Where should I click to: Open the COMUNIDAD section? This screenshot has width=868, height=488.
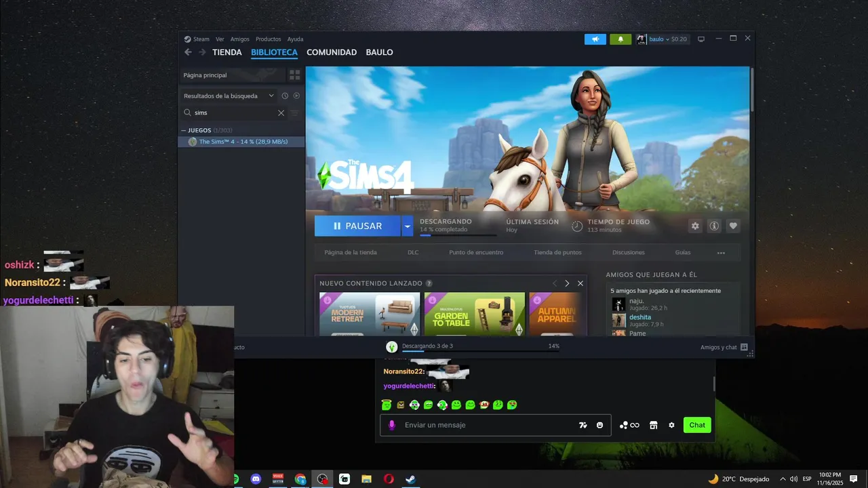pyautogui.click(x=332, y=52)
